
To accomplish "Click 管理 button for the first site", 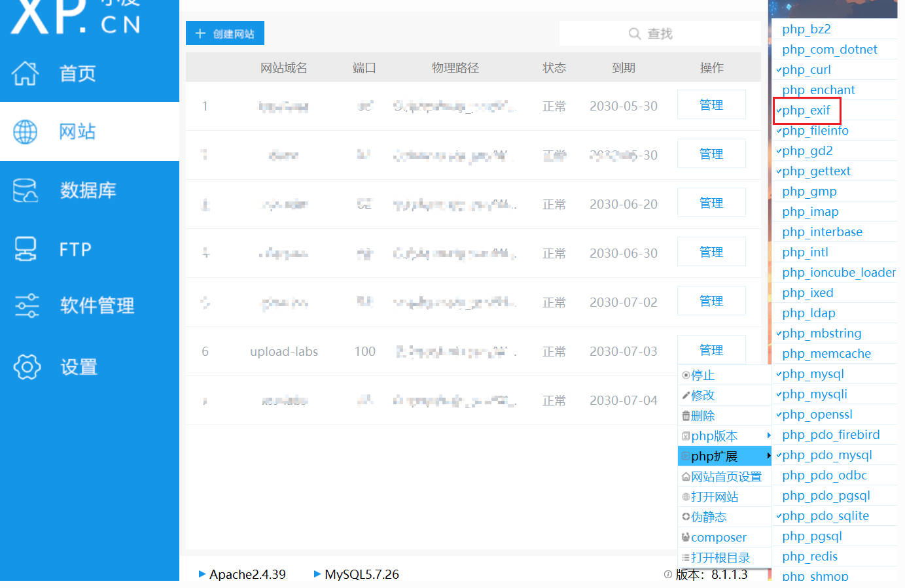I will [x=711, y=105].
